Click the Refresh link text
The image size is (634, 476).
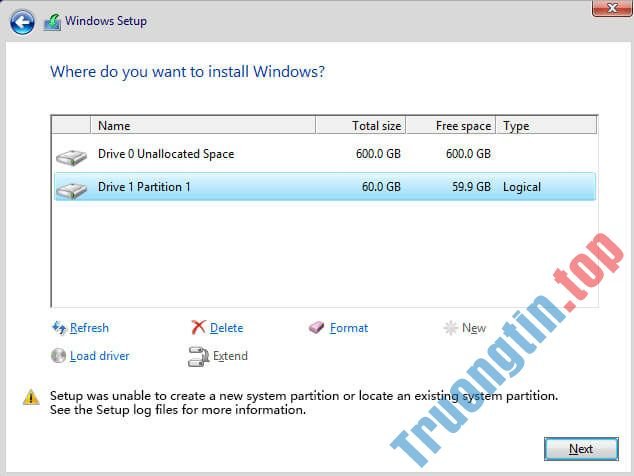click(89, 328)
